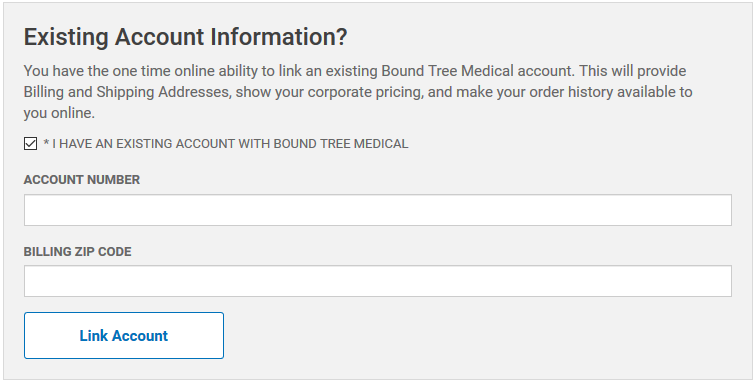Click the Billing Zip Code field label
Viewport: 756px width, 383px height.
(x=77, y=251)
